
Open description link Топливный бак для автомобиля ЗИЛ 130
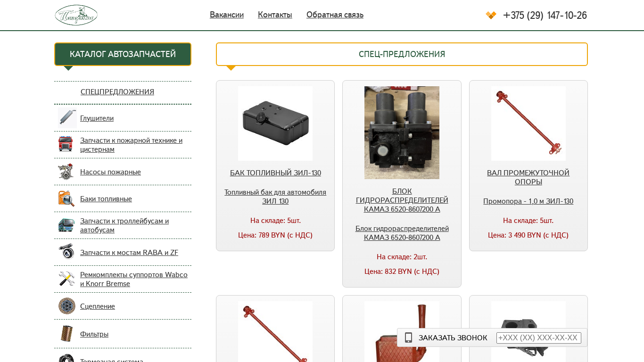[x=275, y=197]
